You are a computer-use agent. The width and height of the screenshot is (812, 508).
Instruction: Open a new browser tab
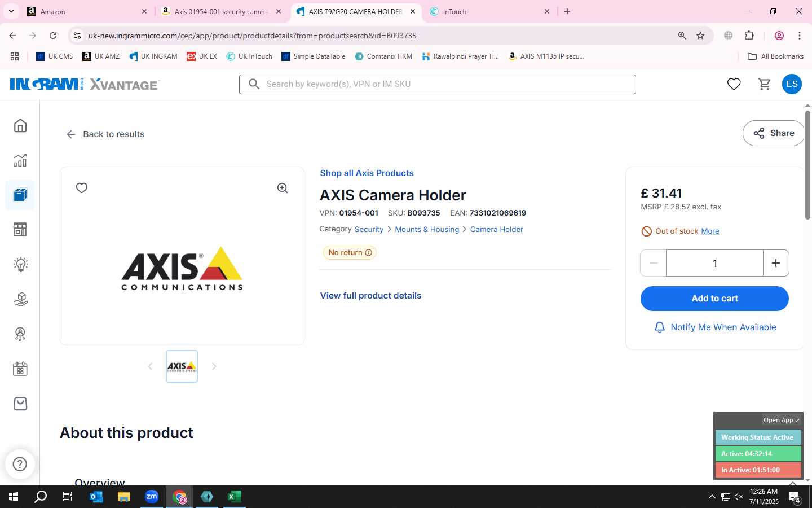[x=567, y=11]
